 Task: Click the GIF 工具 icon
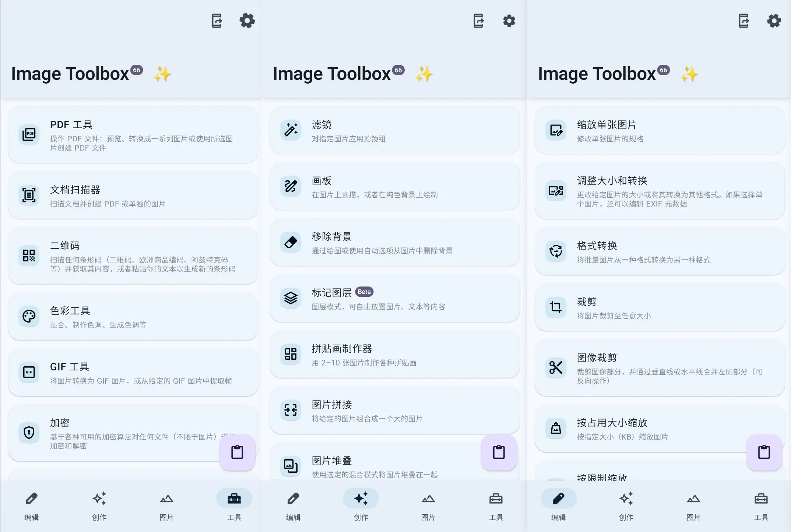coord(29,372)
